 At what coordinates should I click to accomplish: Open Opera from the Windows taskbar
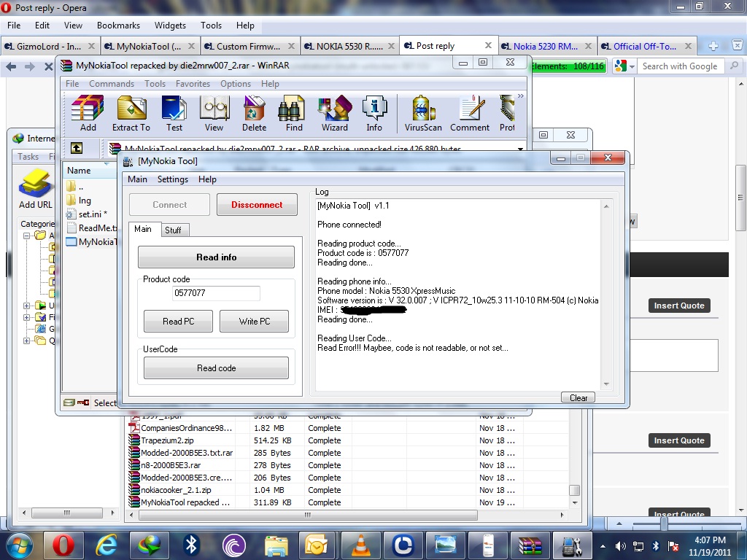pos(63,545)
